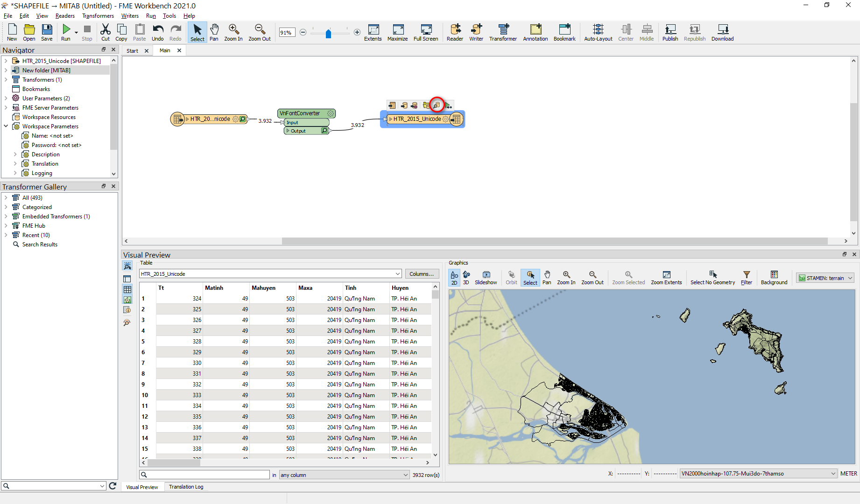This screenshot has width=860, height=504.
Task: Click the Undo arrow icon
Action: point(158,33)
